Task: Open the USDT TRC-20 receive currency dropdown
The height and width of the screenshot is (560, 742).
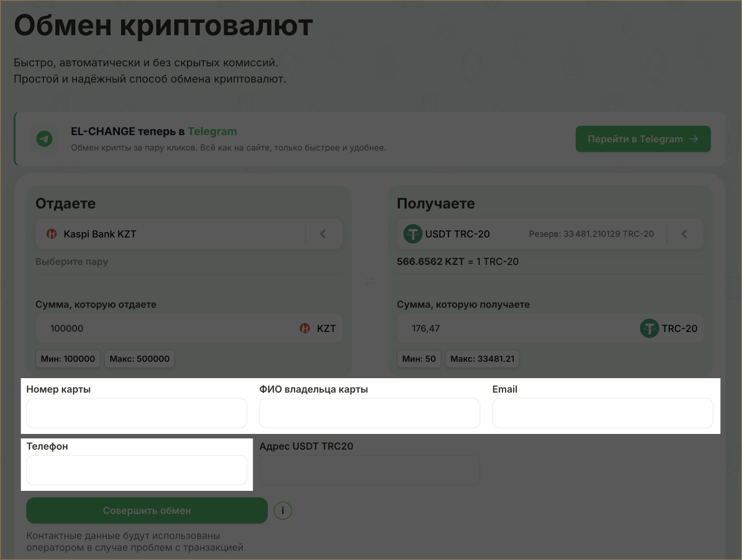Action: 530,234
